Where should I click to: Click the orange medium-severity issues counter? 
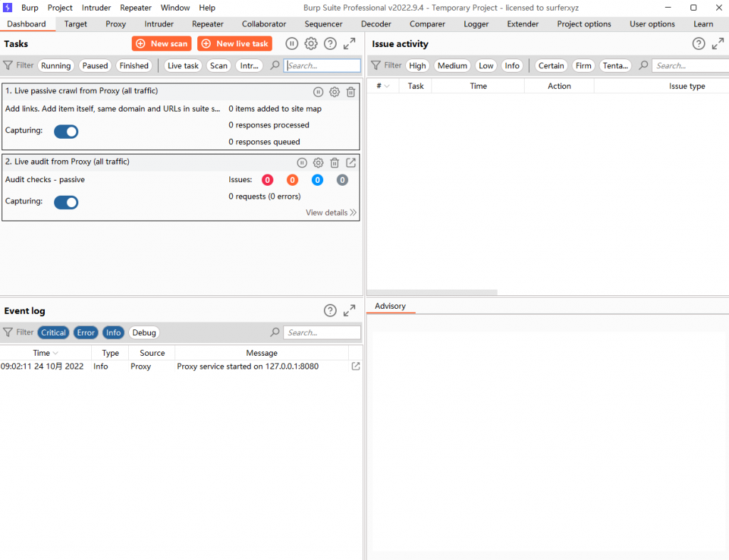[293, 180]
